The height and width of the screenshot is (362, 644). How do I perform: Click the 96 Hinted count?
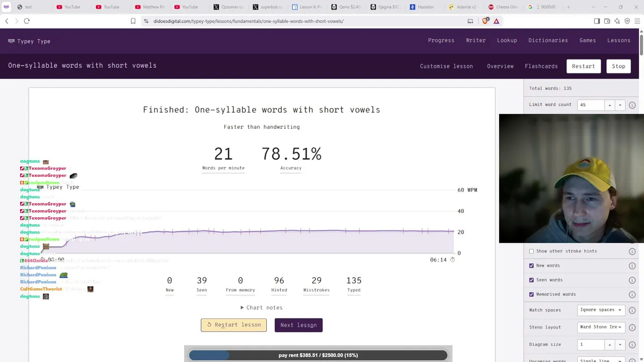click(x=279, y=281)
